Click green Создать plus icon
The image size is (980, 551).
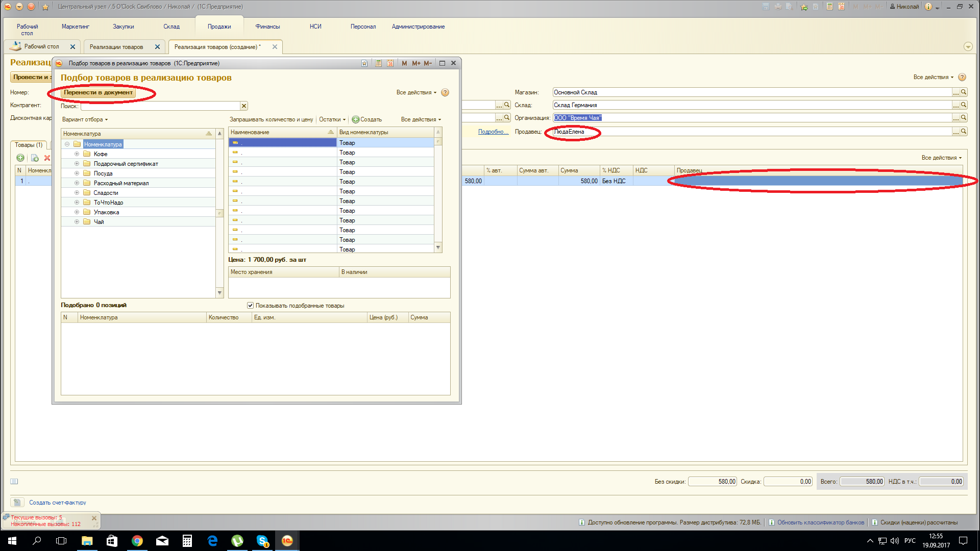coord(356,119)
